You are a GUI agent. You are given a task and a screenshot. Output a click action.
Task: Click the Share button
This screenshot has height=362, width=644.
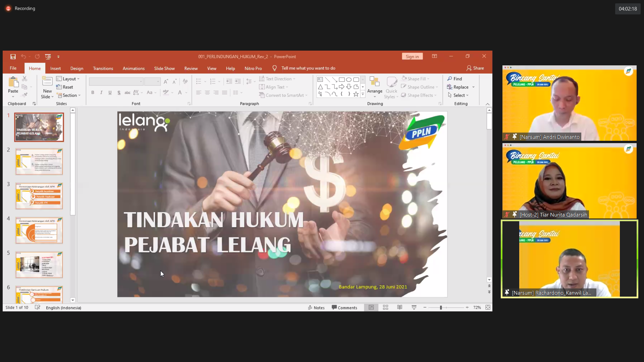pyautogui.click(x=475, y=68)
